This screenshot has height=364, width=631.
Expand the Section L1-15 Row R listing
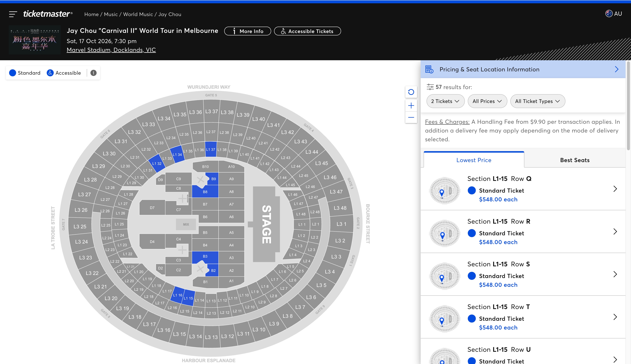(x=615, y=231)
